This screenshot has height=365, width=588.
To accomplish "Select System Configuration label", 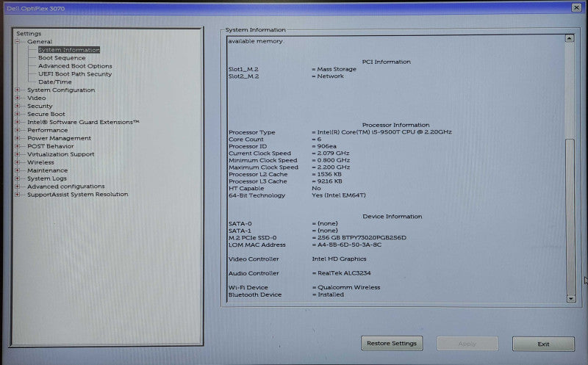I will click(61, 90).
